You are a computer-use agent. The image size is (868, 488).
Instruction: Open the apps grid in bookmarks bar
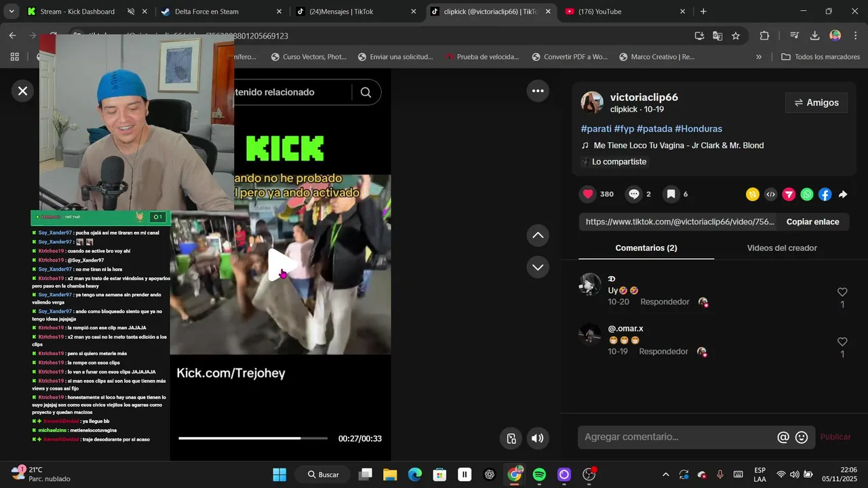click(x=14, y=57)
